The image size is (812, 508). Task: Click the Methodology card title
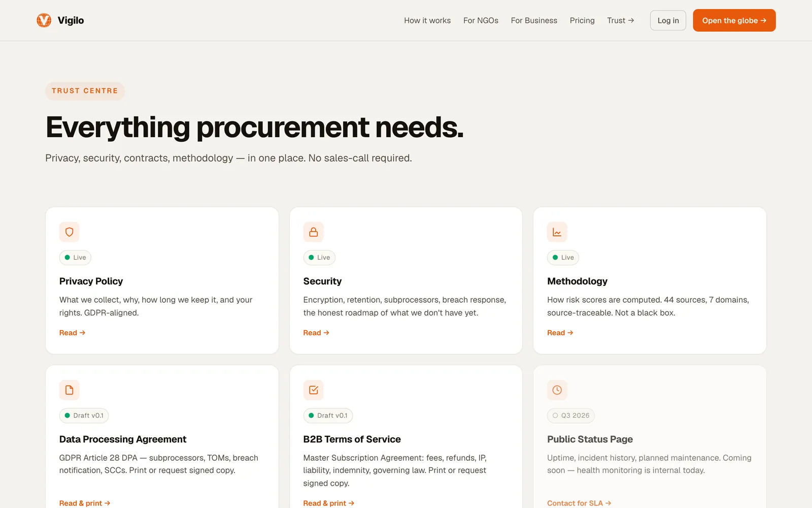[x=577, y=281]
